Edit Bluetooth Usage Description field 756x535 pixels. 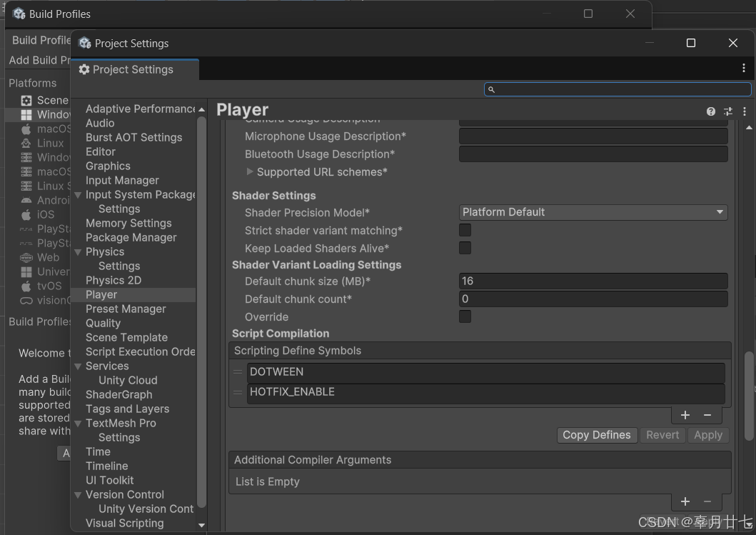coord(593,154)
